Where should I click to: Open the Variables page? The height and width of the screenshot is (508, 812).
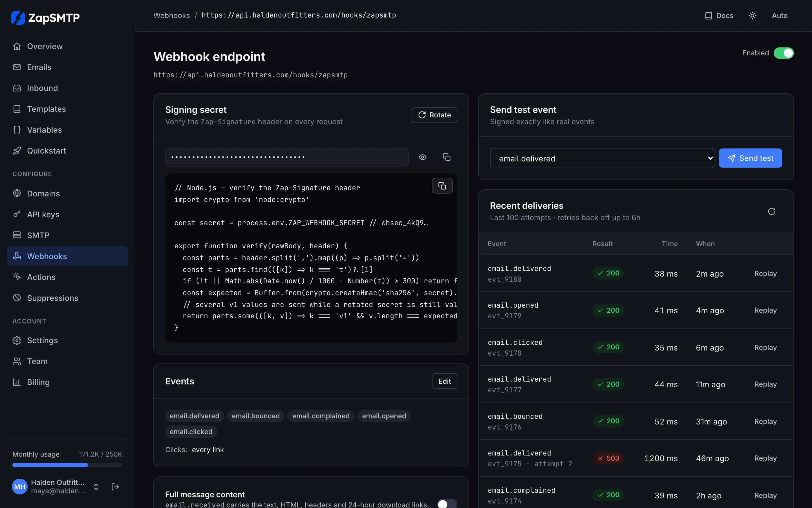tap(67, 130)
